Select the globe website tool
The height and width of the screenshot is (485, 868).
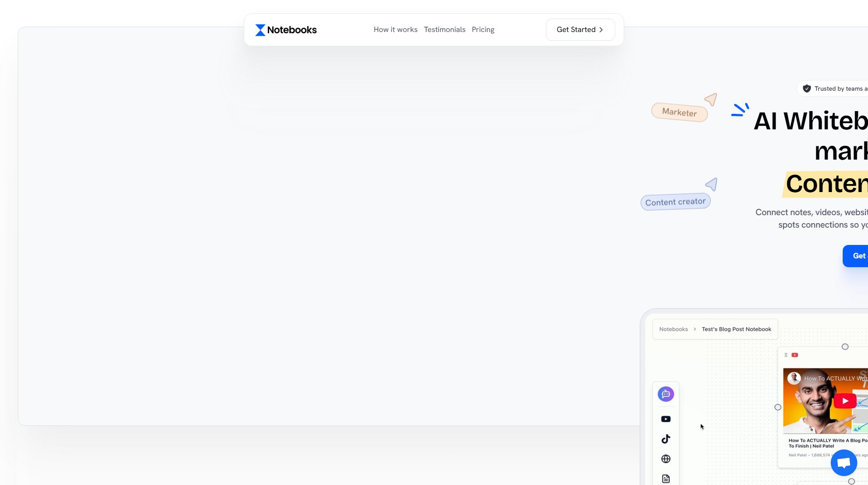pos(665,459)
